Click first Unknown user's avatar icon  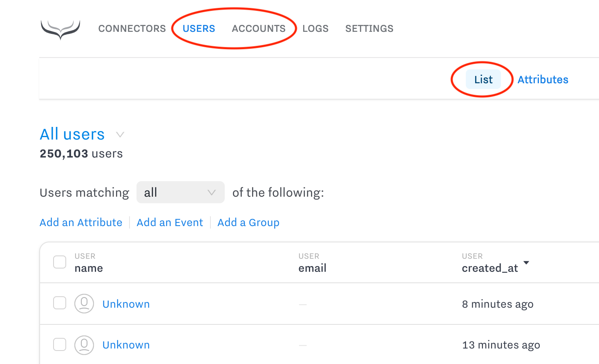click(x=84, y=304)
